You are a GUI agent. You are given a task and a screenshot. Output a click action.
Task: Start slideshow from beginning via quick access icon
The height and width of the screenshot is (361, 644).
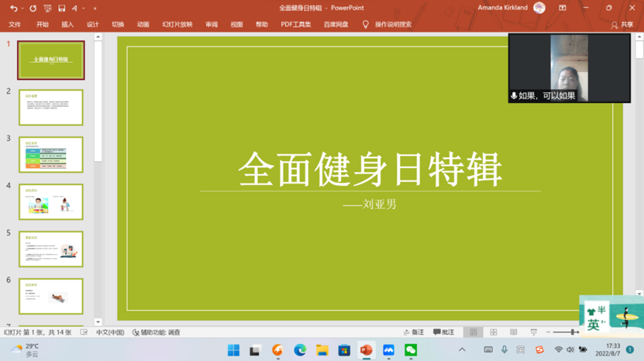click(47, 8)
